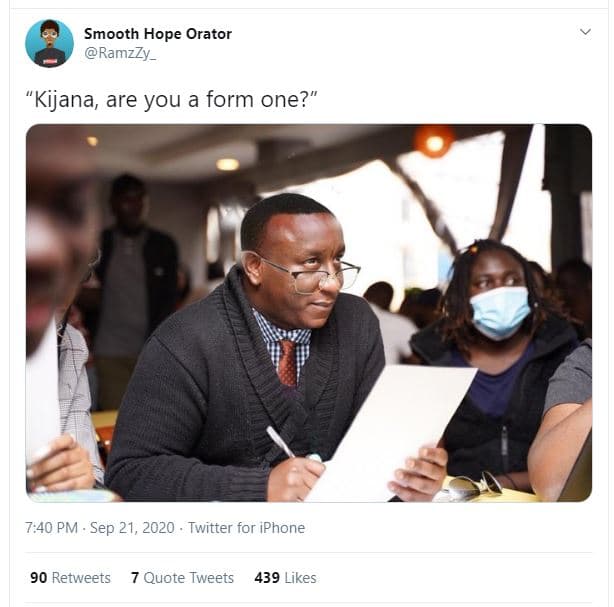Click the blue face mask in the photo
614x607 pixels.
[x=500, y=312]
